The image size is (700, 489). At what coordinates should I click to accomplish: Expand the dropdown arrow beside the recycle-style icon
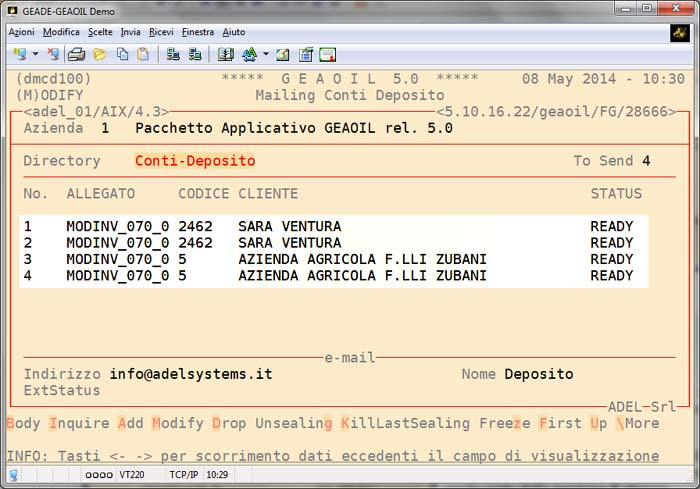tap(266, 54)
